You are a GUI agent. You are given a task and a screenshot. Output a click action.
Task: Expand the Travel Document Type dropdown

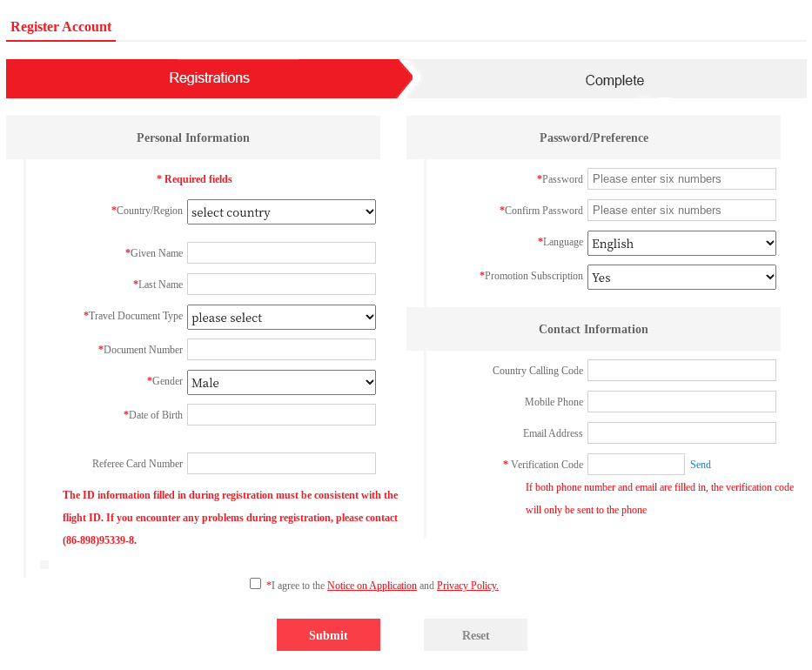(x=281, y=318)
